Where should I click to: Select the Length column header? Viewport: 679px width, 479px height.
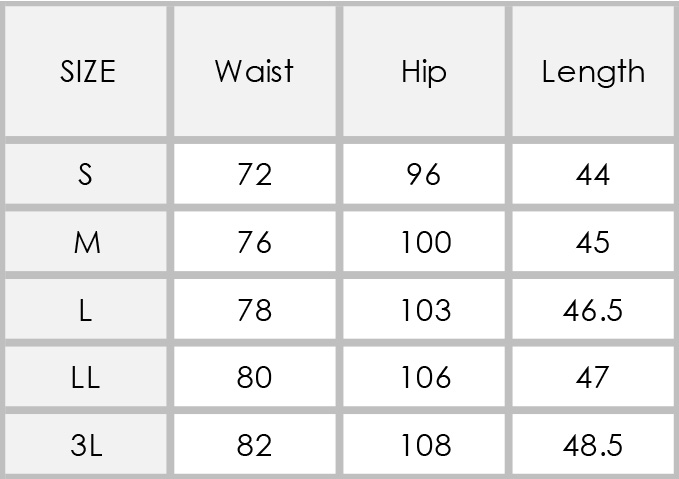[x=593, y=71]
